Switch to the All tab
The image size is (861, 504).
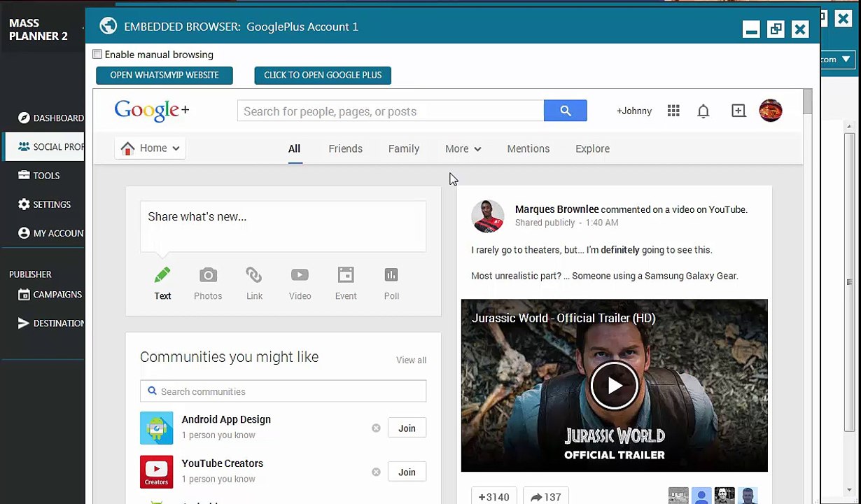(x=294, y=148)
